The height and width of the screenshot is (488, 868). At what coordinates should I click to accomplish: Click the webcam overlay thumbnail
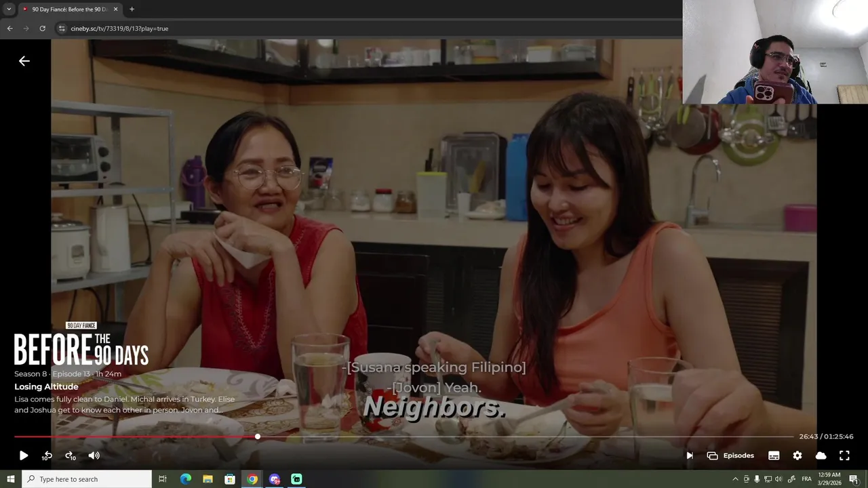pos(775,52)
